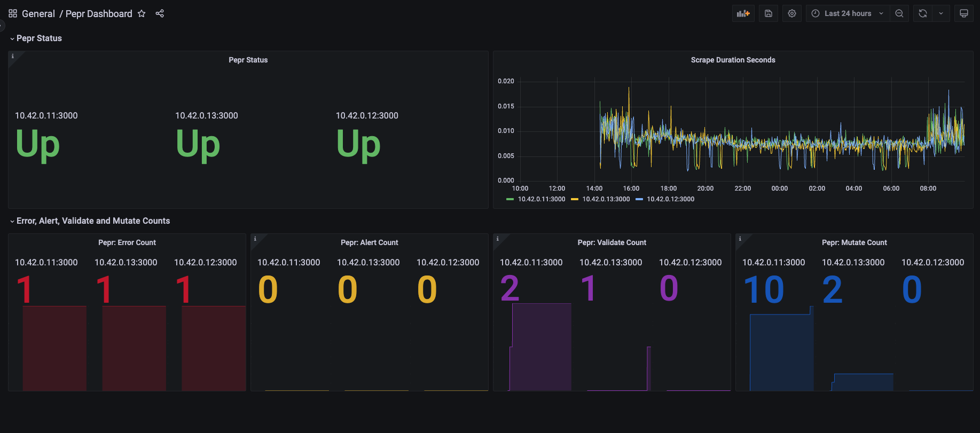Go to the General folder breadcrumb

click(x=38, y=14)
